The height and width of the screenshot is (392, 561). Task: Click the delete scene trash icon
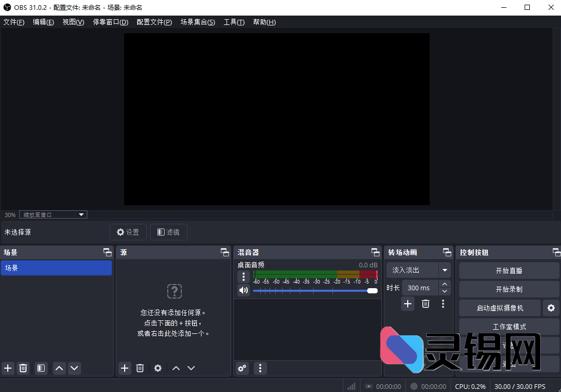point(23,368)
